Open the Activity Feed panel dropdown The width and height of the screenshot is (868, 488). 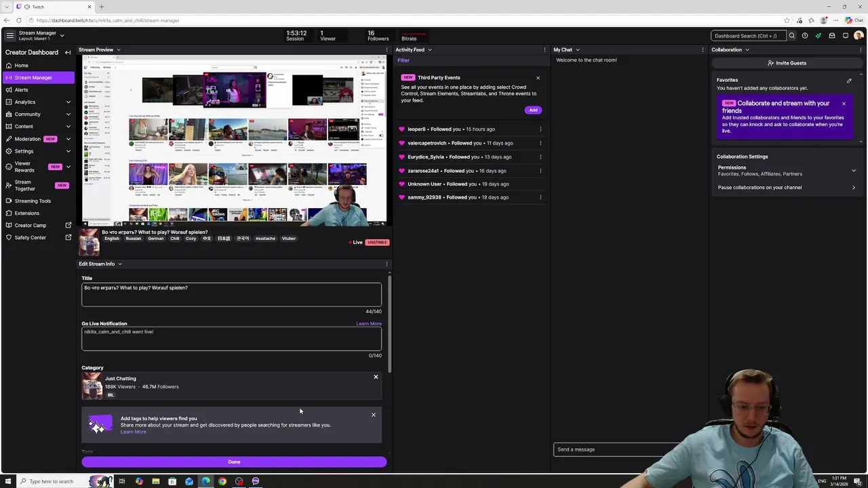(430, 49)
